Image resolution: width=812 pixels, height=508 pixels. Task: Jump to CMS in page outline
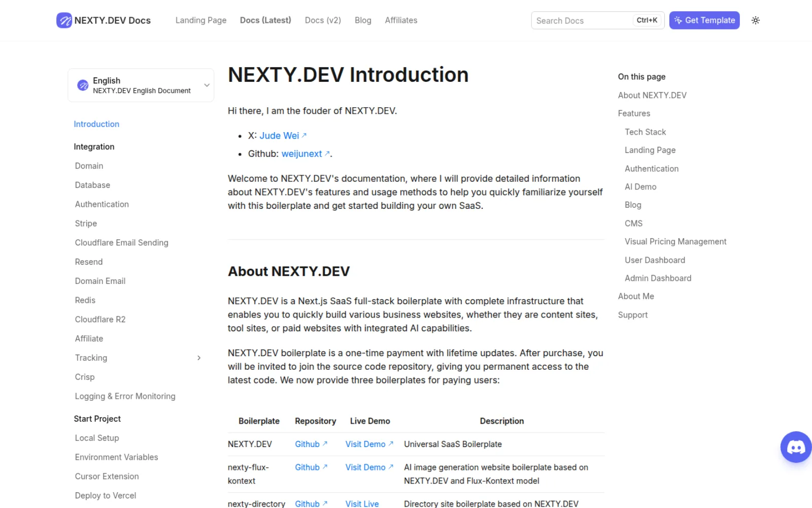pyautogui.click(x=633, y=224)
